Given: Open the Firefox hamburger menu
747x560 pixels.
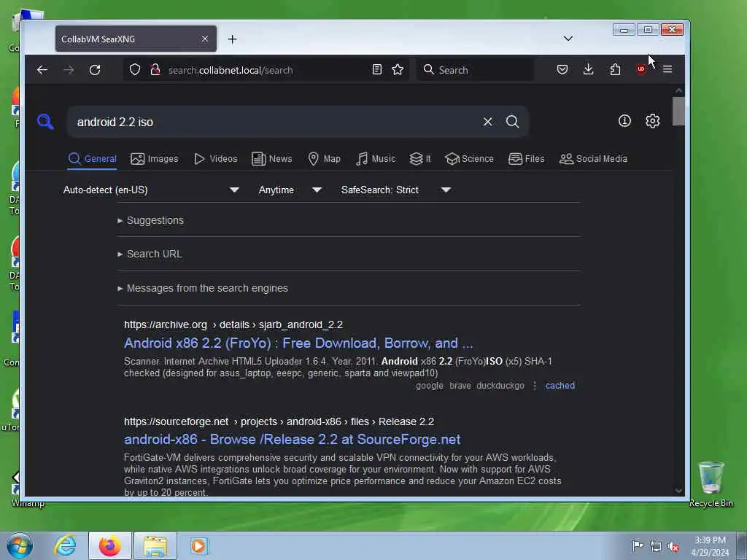Looking at the screenshot, I should [667, 69].
